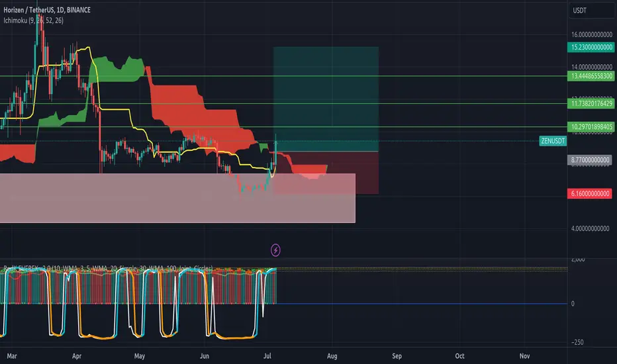Click the 10.29701898405 green price label
The height and width of the screenshot is (364, 617).
591,126
